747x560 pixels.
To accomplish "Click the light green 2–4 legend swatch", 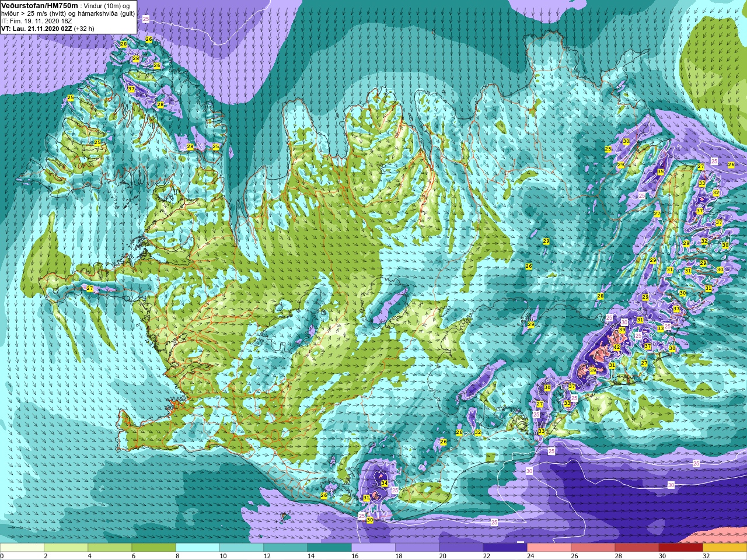I will pos(66,548).
